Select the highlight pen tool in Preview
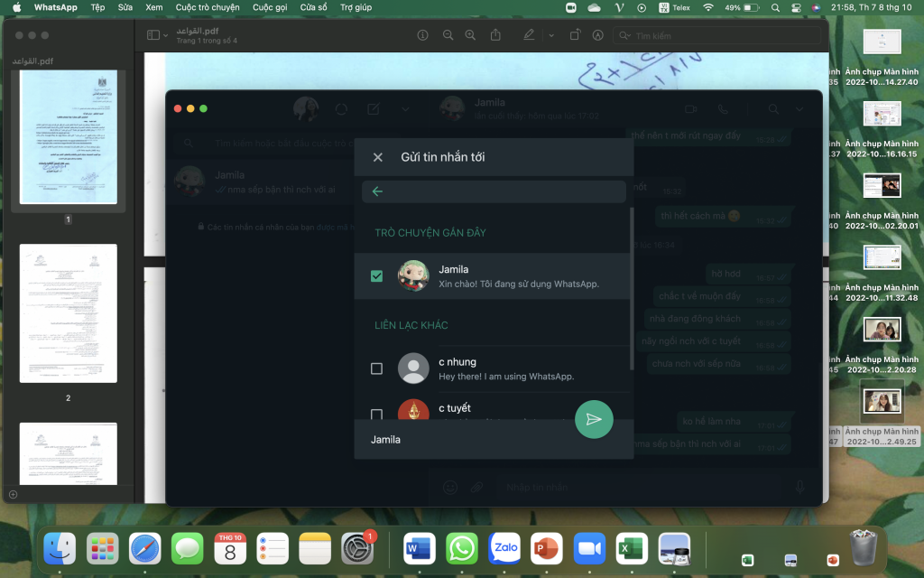The height and width of the screenshot is (578, 924). pos(529,35)
